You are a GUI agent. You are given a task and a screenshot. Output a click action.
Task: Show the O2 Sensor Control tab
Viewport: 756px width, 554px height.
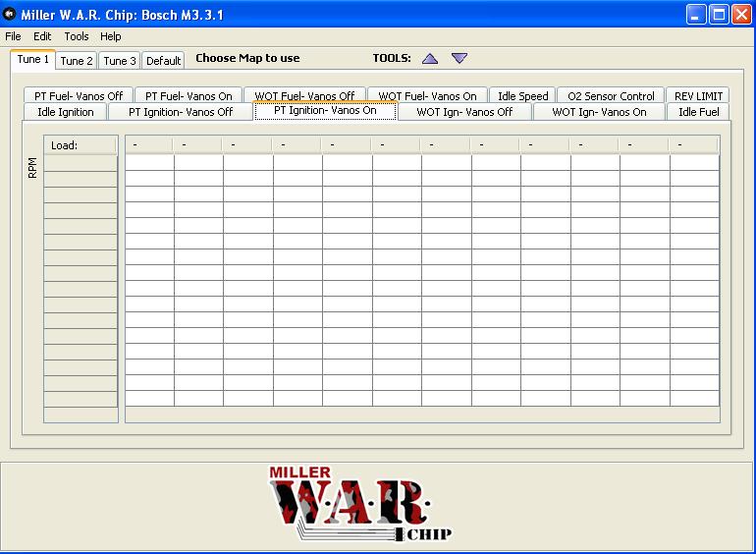611,95
